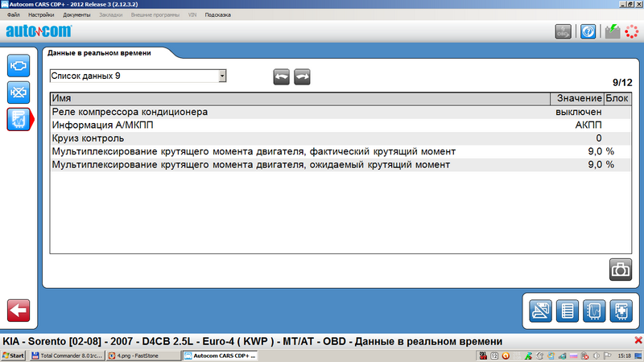Switch to 4.png FastStone taskbar button
644x362 pixels.
pos(143,356)
